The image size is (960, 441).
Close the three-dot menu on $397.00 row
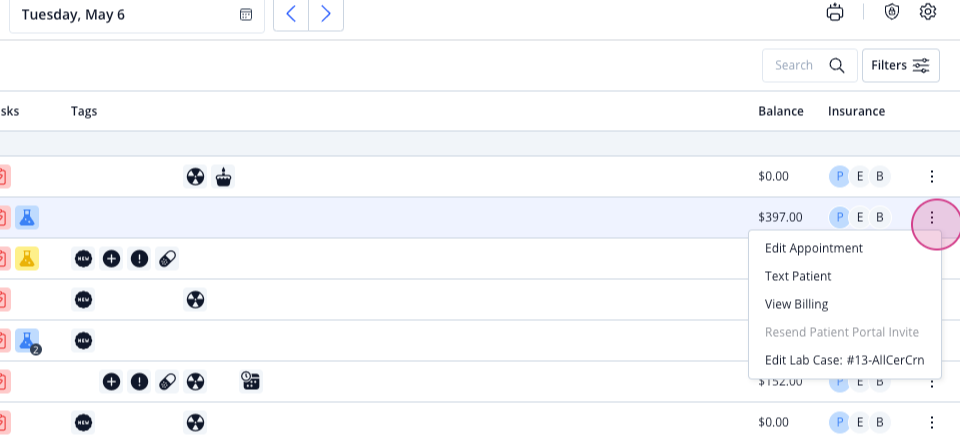(x=931, y=217)
